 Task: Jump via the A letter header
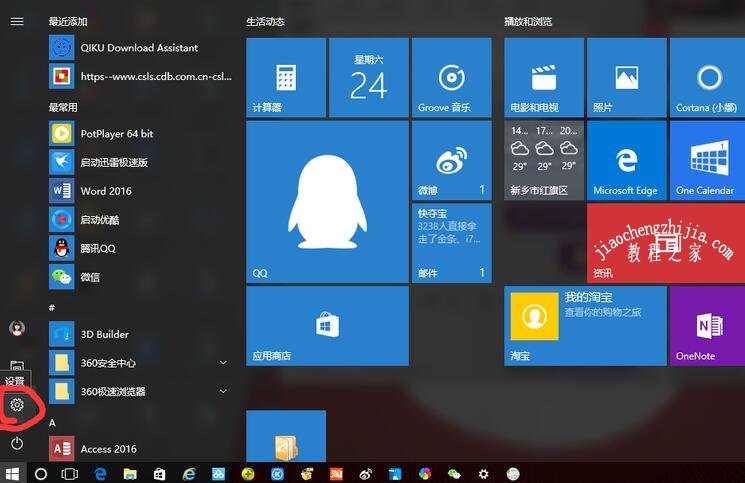coord(52,423)
